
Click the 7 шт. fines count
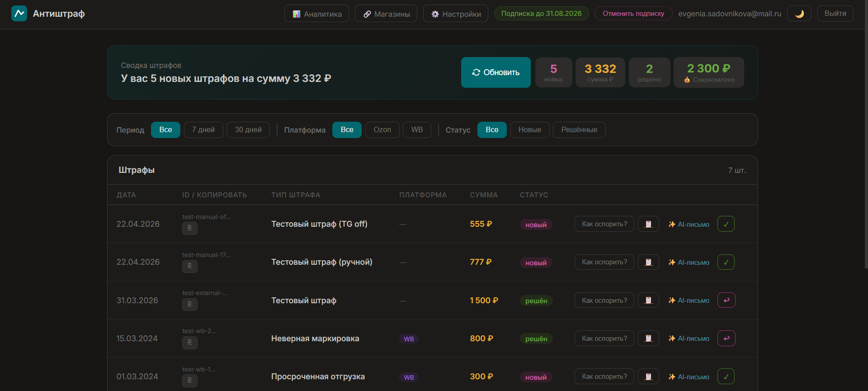tap(737, 170)
